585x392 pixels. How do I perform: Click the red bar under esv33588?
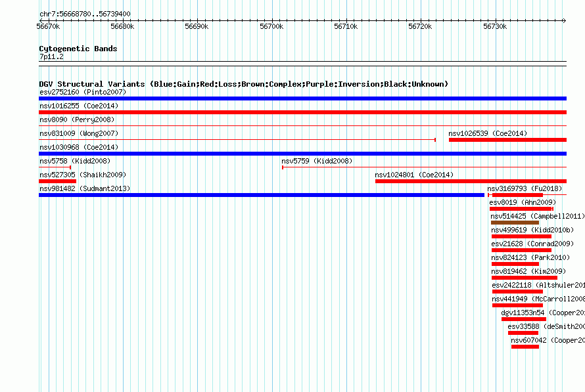[523, 333]
